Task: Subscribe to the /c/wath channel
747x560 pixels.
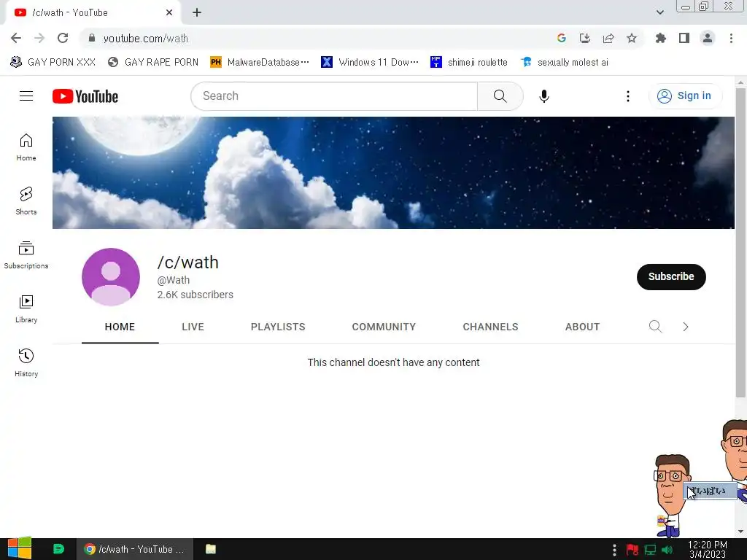Action: point(671,276)
